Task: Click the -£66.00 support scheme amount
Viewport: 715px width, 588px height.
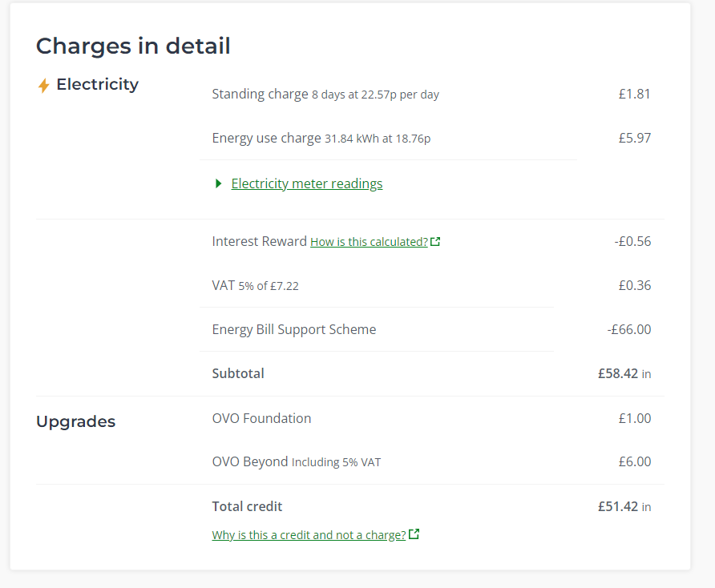Action: 628,329
